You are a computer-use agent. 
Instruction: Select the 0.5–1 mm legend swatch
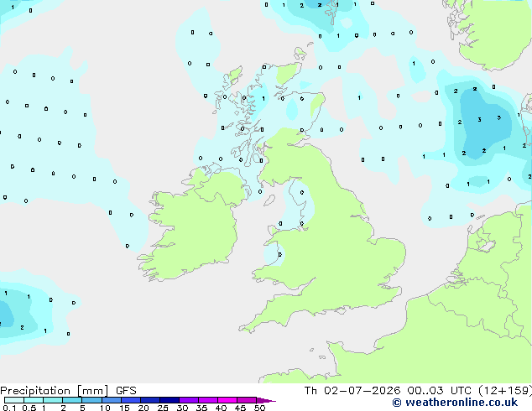[34, 400]
